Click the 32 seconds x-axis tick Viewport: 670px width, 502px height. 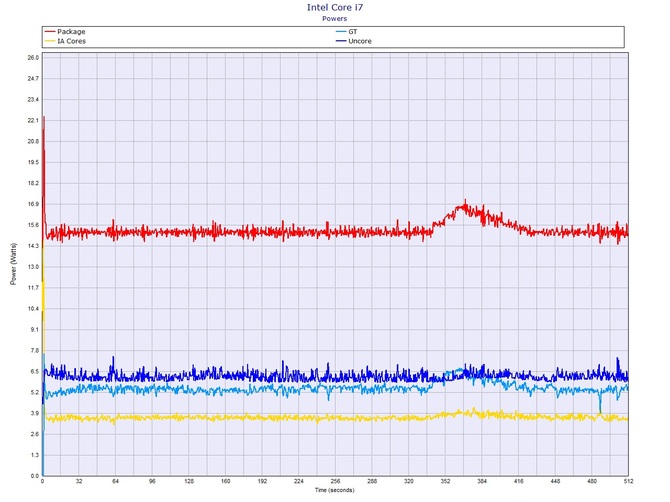click(79, 481)
